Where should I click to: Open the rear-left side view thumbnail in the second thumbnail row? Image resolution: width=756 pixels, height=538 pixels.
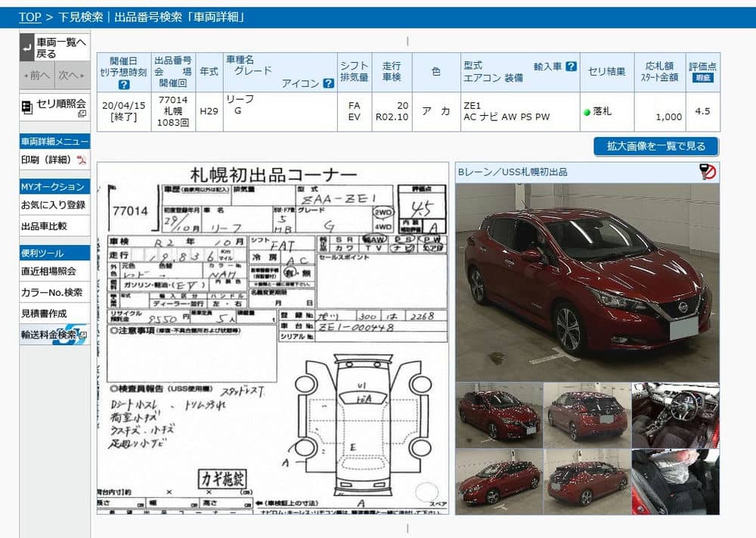(587, 481)
